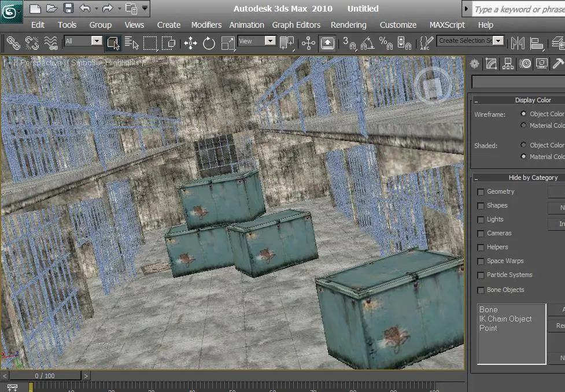Toggle Angle Snap in toolbar
The height and width of the screenshot is (392, 565).
click(367, 43)
